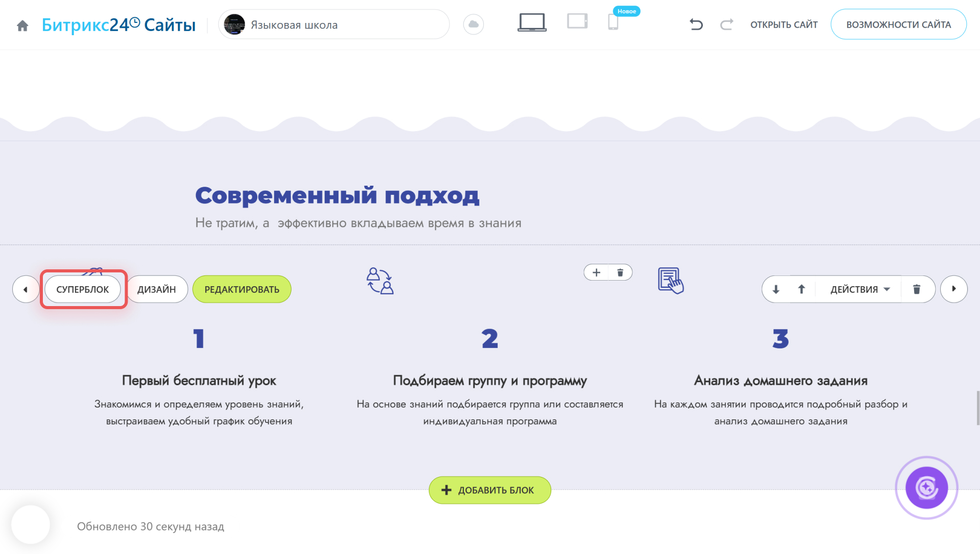Expand the right block panel arrow

[954, 289]
